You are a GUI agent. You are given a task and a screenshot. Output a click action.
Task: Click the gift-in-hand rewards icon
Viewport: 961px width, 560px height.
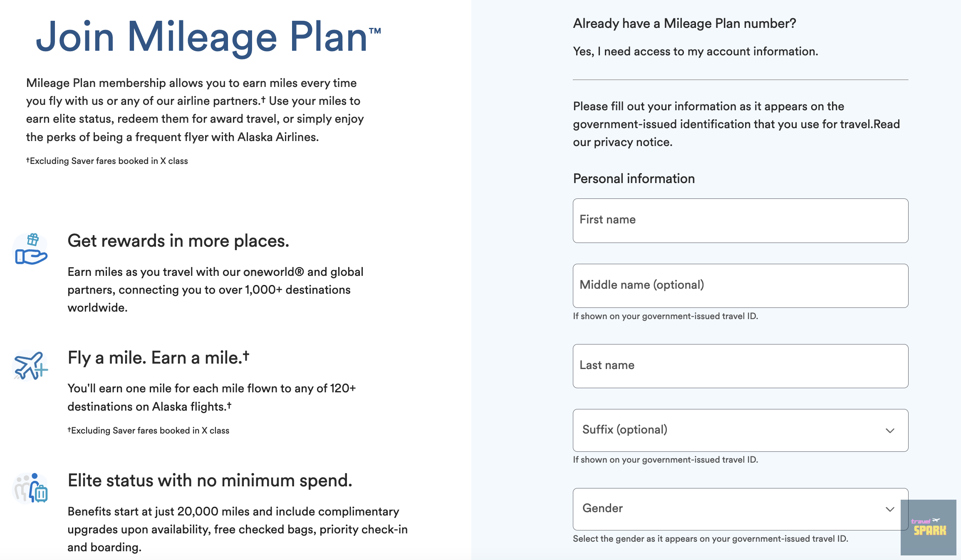tap(31, 249)
